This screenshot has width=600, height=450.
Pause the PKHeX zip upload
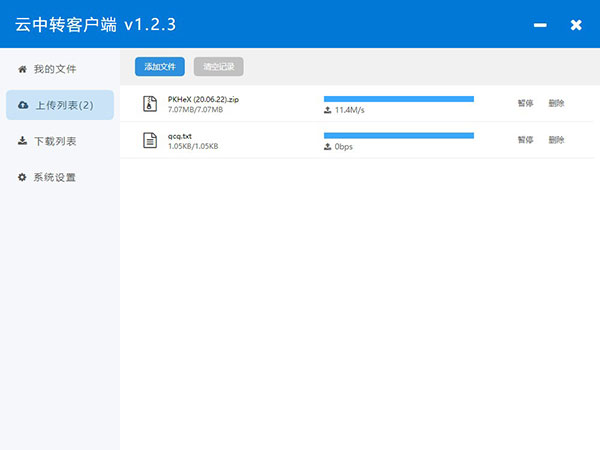[525, 103]
